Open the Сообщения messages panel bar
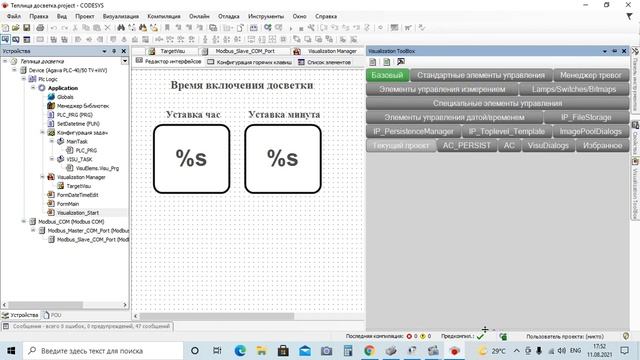 (87, 327)
